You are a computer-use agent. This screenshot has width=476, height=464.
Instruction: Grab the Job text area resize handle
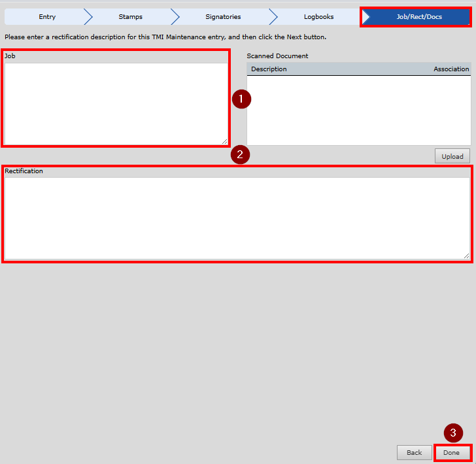224,141
